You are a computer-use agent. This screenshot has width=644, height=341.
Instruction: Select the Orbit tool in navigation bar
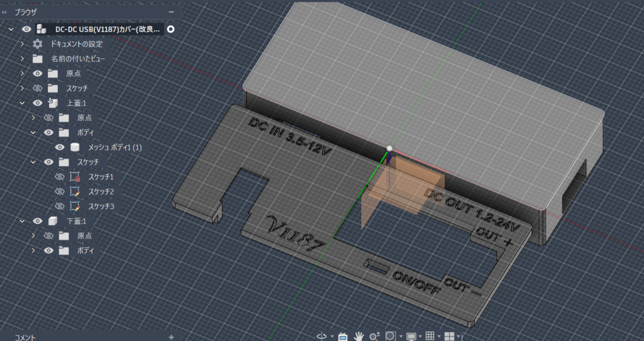click(x=322, y=336)
